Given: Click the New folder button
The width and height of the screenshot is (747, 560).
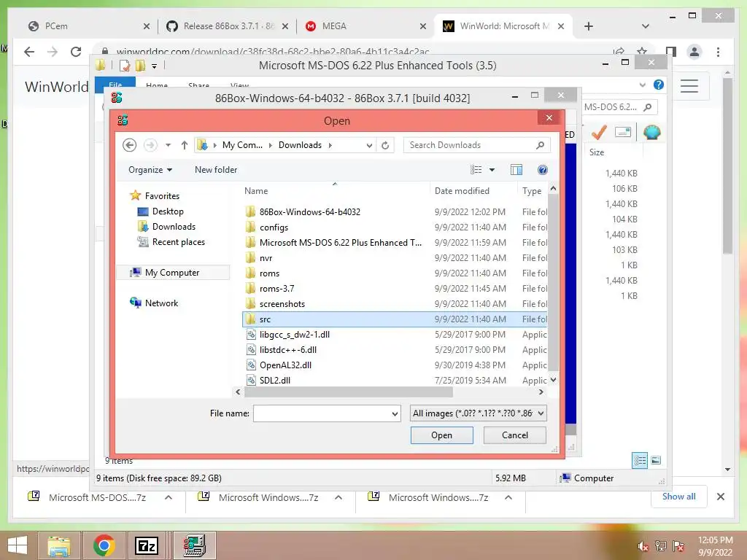Looking at the screenshot, I should click(216, 170).
